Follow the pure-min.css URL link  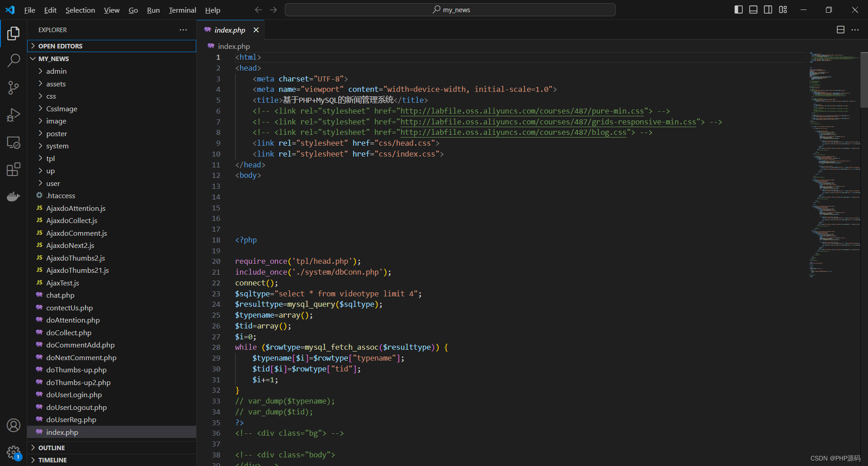(x=522, y=111)
